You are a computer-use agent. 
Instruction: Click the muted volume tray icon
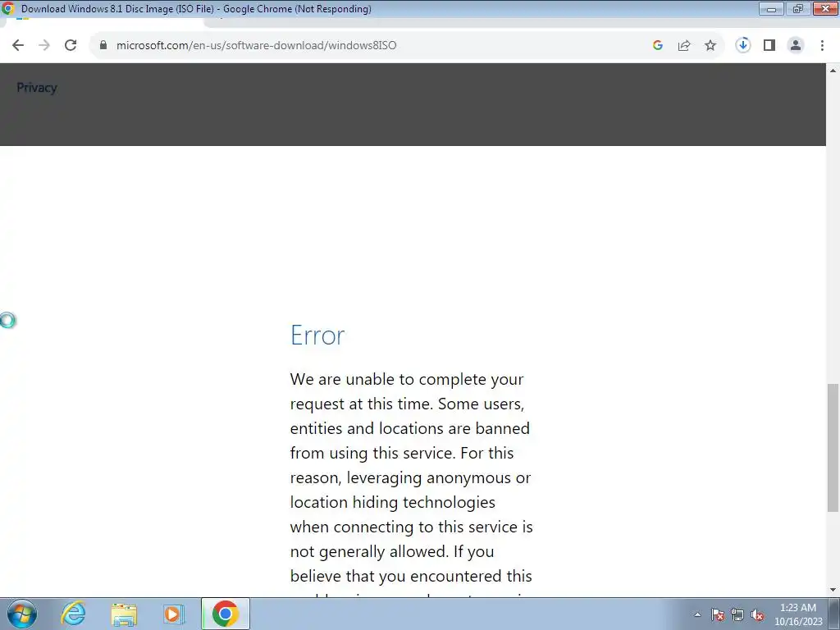point(757,614)
